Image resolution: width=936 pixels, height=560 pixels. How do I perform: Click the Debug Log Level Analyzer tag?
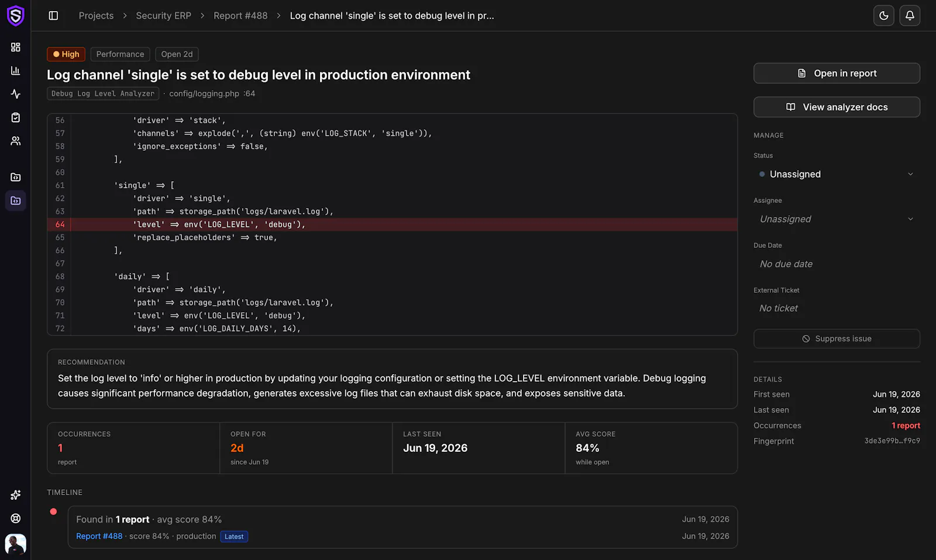pyautogui.click(x=103, y=94)
